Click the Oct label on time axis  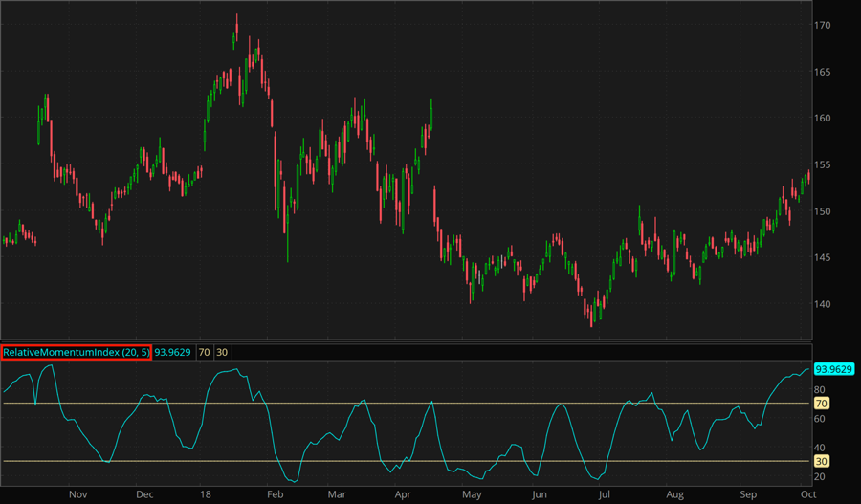click(808, 494)
